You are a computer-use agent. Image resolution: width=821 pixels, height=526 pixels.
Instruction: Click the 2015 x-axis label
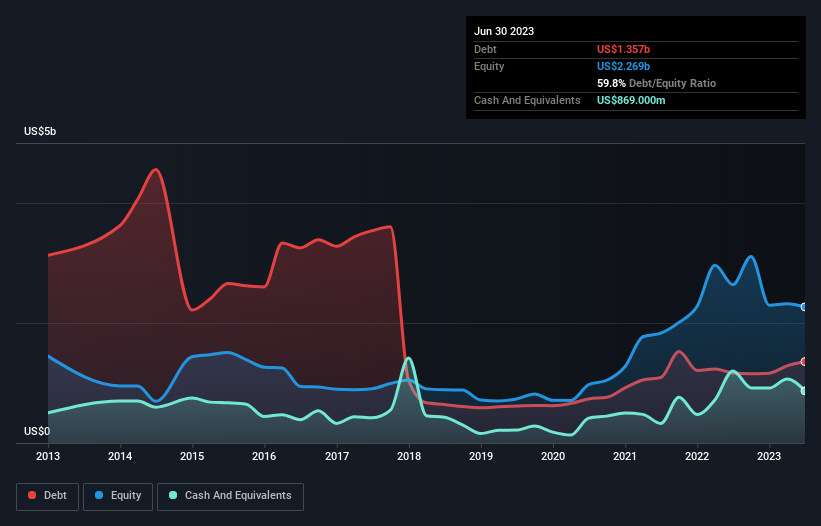[192, 456]
